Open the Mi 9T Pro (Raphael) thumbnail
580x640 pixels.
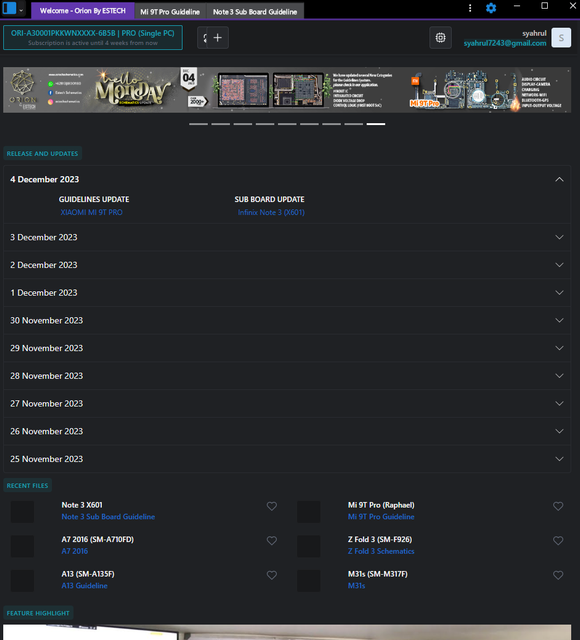(x=309, y=511)
